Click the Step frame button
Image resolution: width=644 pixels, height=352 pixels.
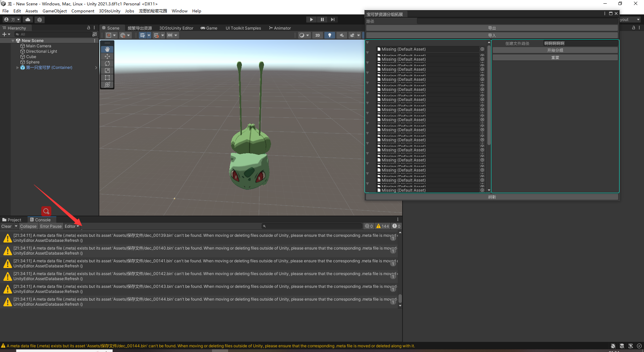pyautogui.click(x=333, y=19)
